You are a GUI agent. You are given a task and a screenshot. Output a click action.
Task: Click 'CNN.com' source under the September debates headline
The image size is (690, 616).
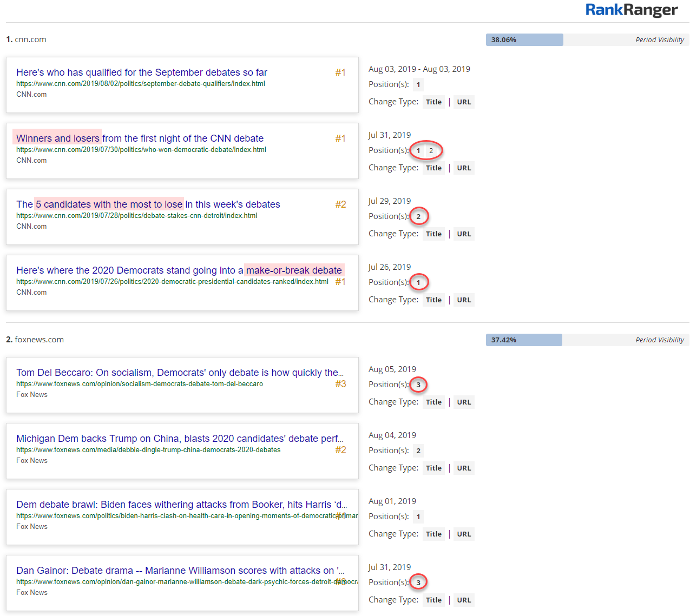31,95
